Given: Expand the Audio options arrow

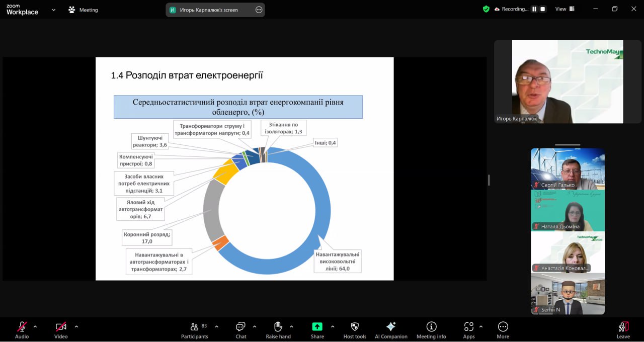Looking at the screenshot, I should click(35, 326).
